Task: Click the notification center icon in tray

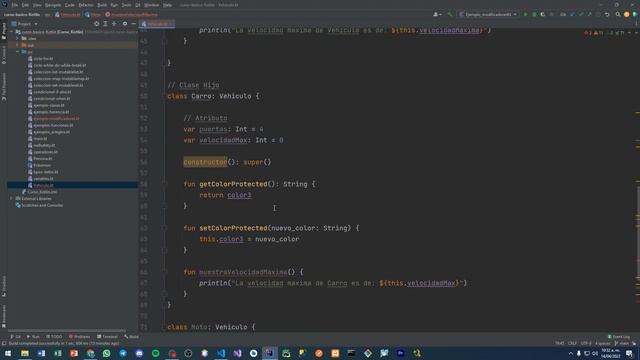Action: tap(629, 353)
